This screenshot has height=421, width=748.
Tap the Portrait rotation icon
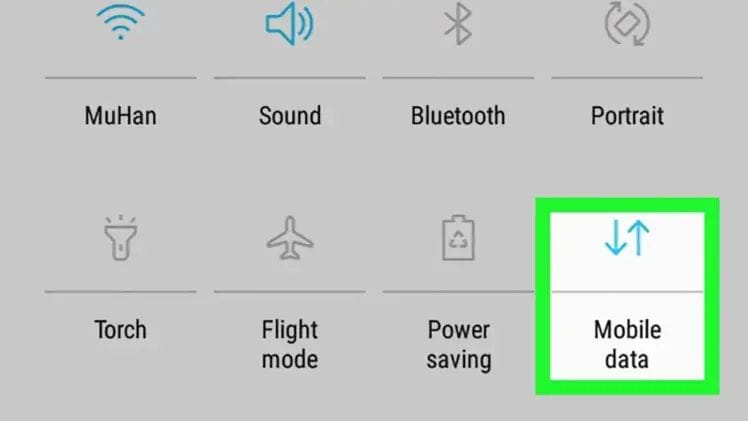click(627, 23)
